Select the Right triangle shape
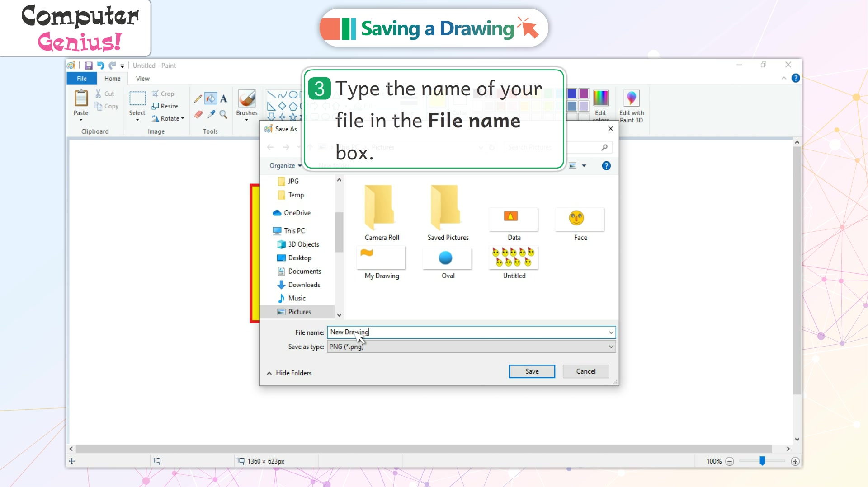 pos(271,107)
